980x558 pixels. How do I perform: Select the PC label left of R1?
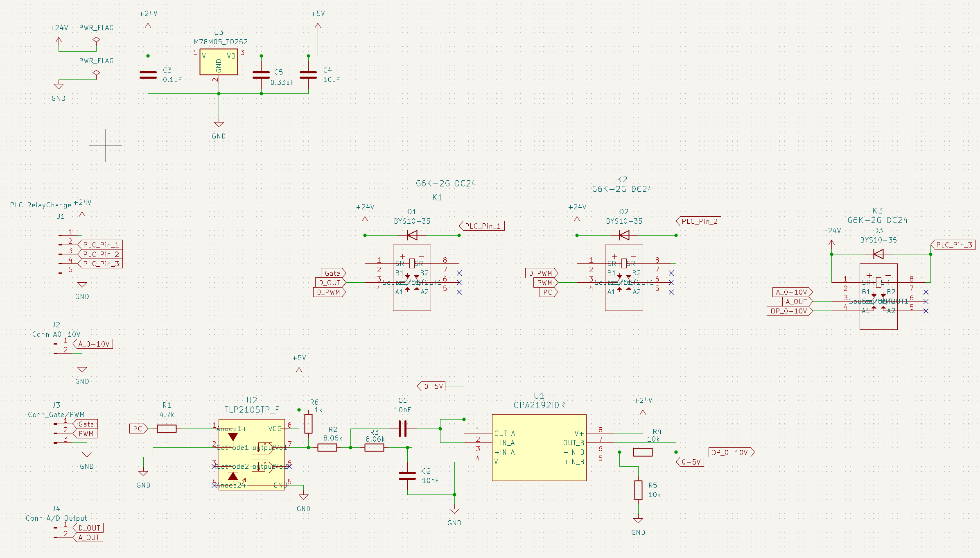[138, 429]
